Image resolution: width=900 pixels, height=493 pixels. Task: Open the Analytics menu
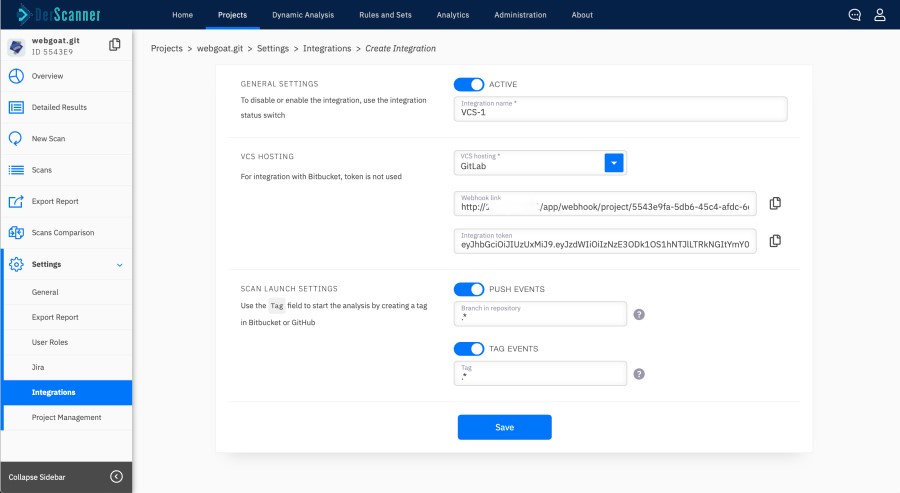pyautogui.click(x=453, y=15)
